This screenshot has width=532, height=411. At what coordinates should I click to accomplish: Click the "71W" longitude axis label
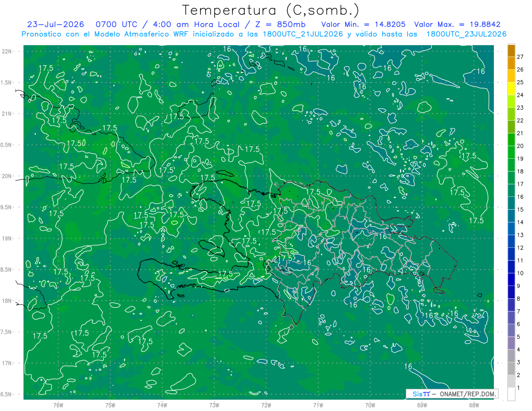318,405
